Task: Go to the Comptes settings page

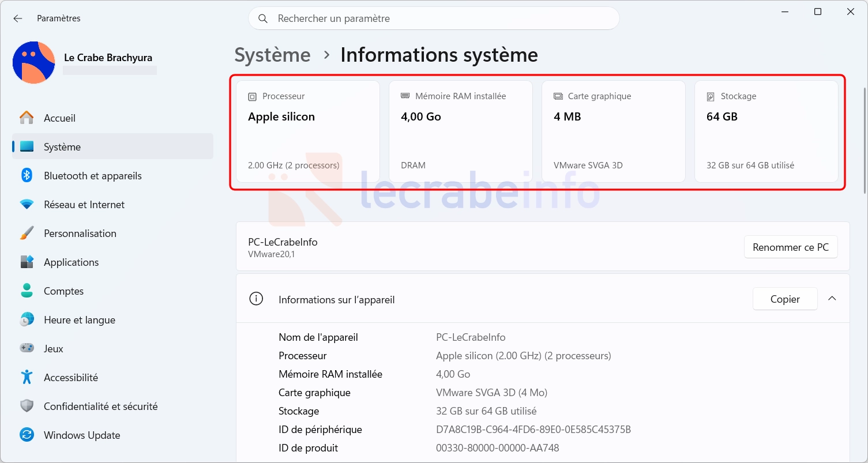Action: point(63,291)
